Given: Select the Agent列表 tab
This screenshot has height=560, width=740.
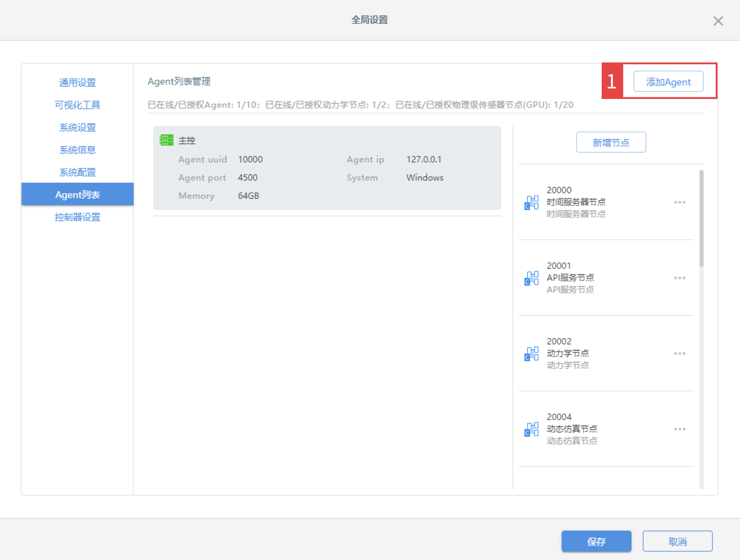Looking at the screenshot, I should (78, 194).
